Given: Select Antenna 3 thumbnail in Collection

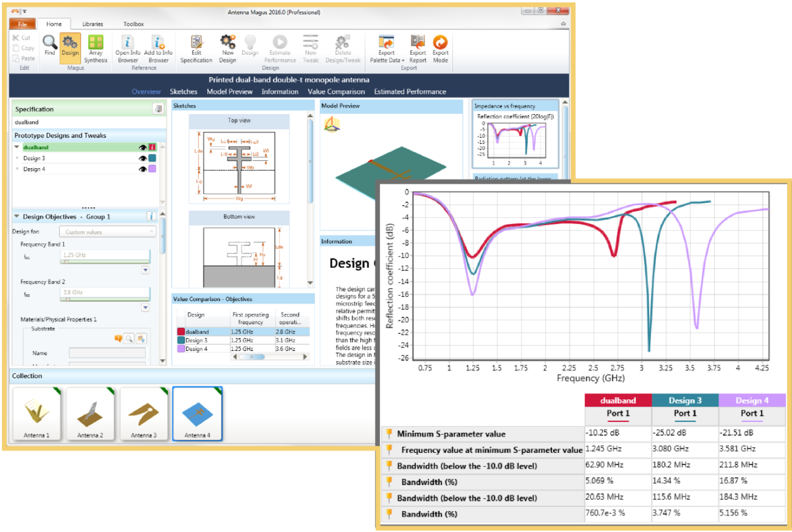Looking at the screenshot, I should click(143, 414).
